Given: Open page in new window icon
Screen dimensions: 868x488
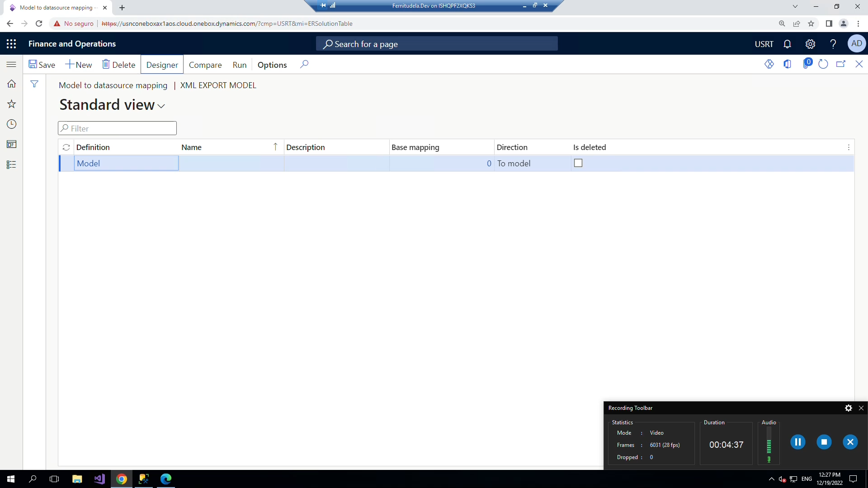Looking at the screenshot, I should (841, 64).
